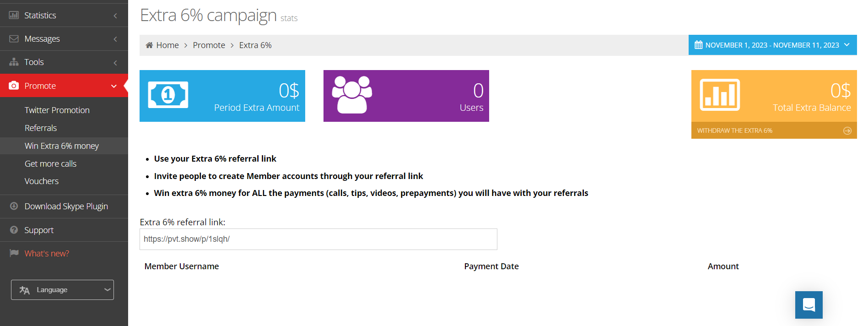This screenshot has height=326, width=868.
Task: Select Referrals in the sidebar
Action: 41,128
